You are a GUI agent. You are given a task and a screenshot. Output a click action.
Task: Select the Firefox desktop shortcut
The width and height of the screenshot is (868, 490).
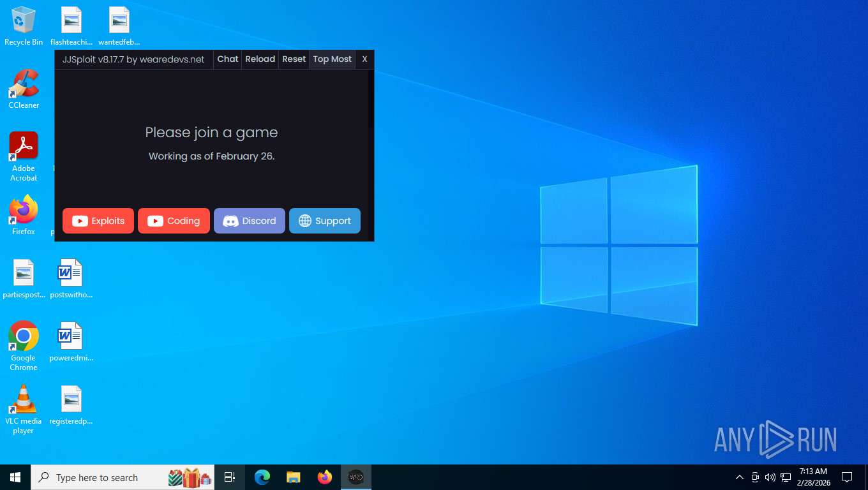24,216
